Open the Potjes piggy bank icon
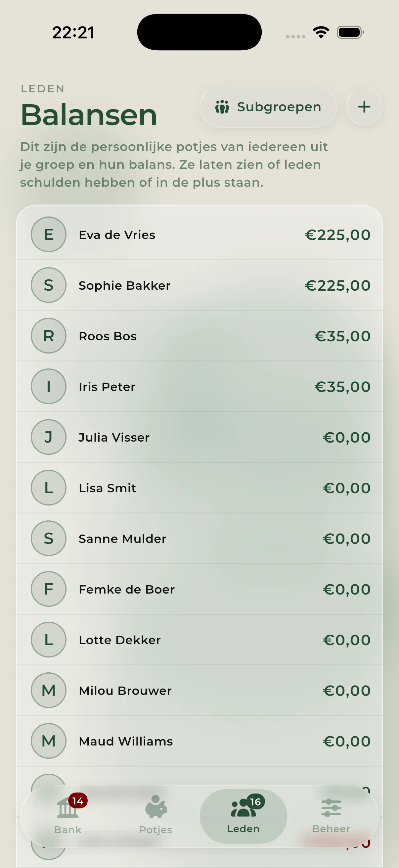399x868 pixels. coord(156,807)
